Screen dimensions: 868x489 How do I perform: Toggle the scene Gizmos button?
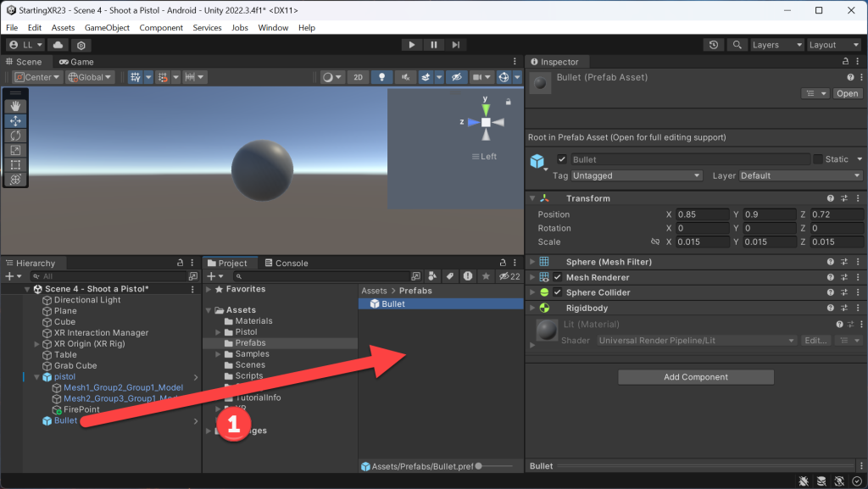504,77
